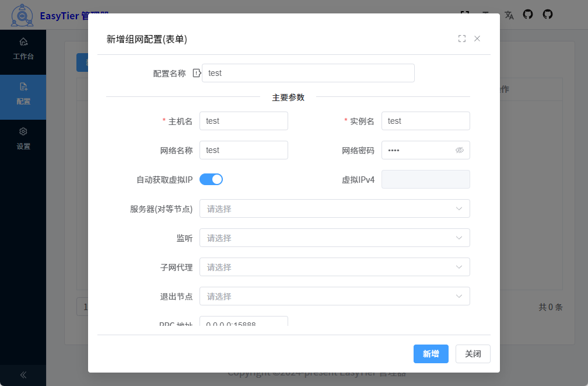Viewport: 588px width, 386px height.
Task: Maximize the dialog with fullscreen icon
Action: [x=462, y=39]
